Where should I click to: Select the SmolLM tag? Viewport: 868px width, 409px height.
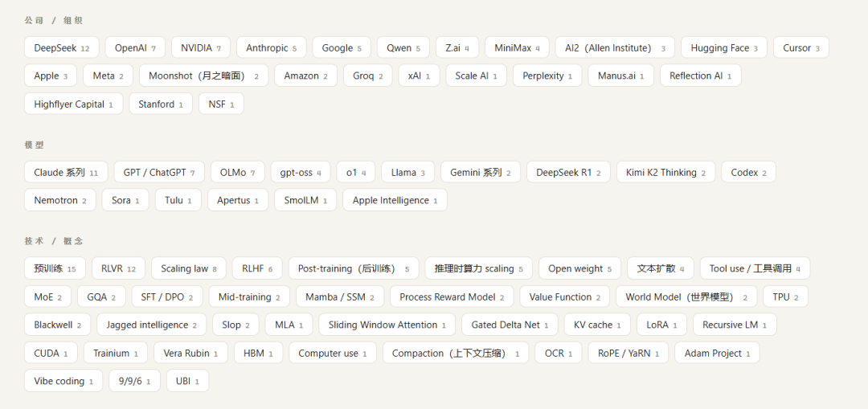(305, 200)
